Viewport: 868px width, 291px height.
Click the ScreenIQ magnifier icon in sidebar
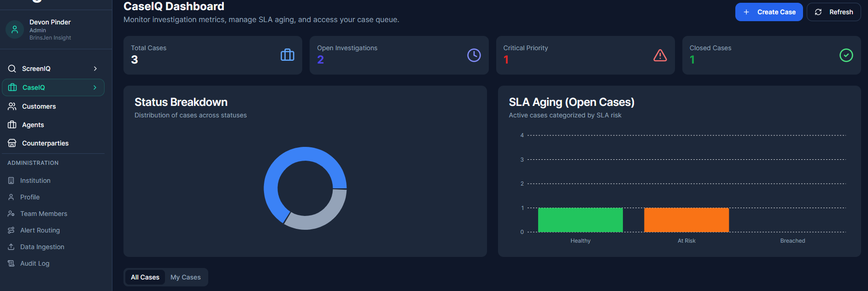coord(12,69)
